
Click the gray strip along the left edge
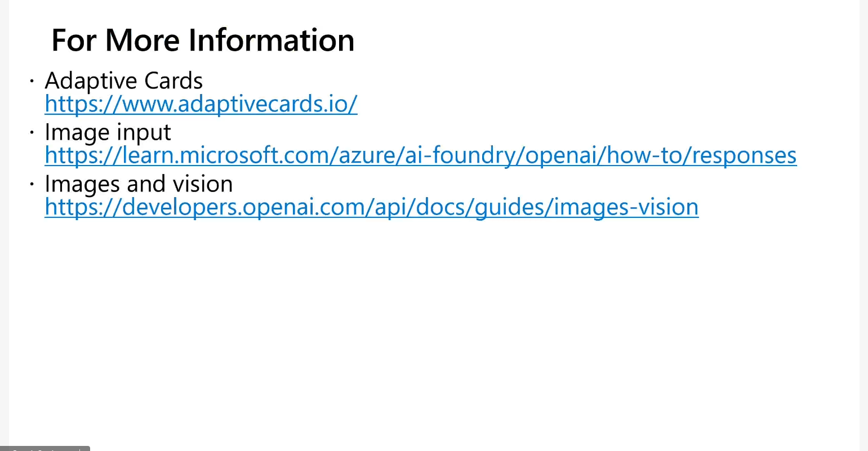pyautogui.click(x=4, y=225)
